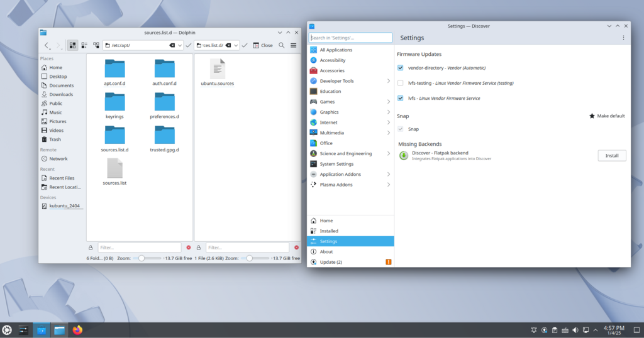Open Education category
The height and width of the screenshot is (338, 644).
tap(350, 92)
